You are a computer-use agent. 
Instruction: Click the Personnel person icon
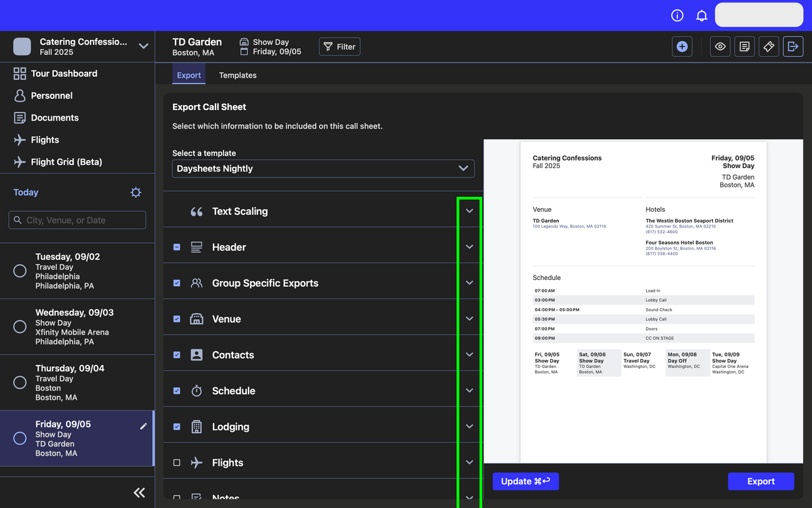20,96
